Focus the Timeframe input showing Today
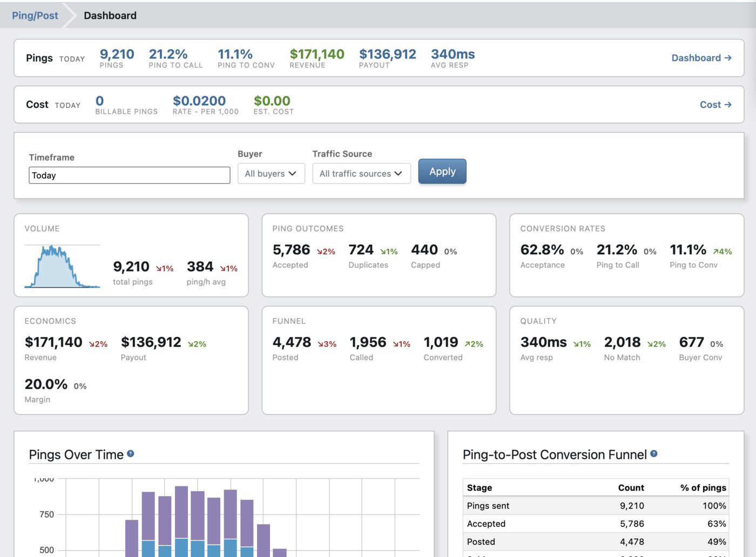This screenshot has width=756, height=557. coord(130,175)
